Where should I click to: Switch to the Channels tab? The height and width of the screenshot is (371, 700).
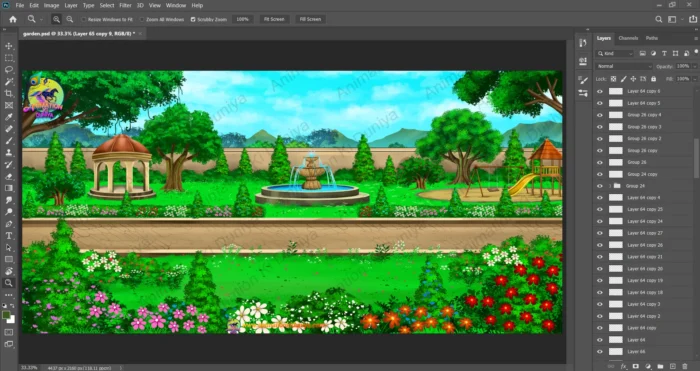tap(628, 38)
